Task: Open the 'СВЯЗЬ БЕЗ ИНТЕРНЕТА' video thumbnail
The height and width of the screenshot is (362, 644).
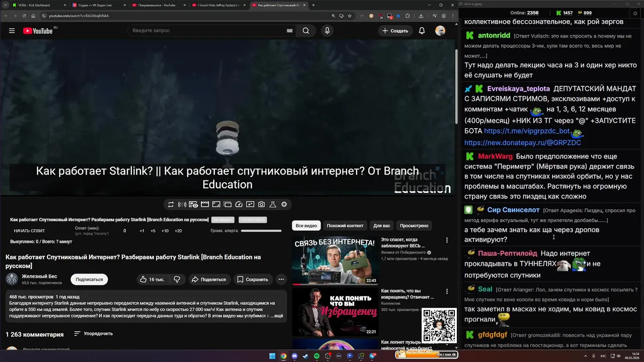Action: (x=335, y=260)
